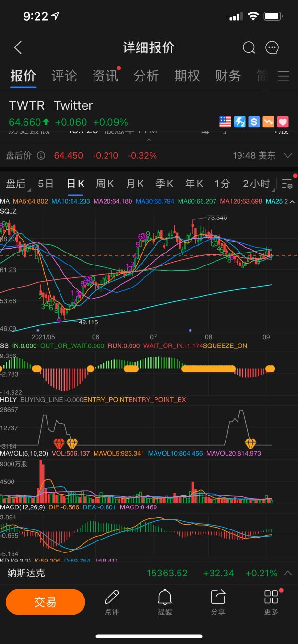Screen dimensions: 298x644
Task: Tap the 64.660 current price
Action: pyautogui.click(x=25, y=122)
